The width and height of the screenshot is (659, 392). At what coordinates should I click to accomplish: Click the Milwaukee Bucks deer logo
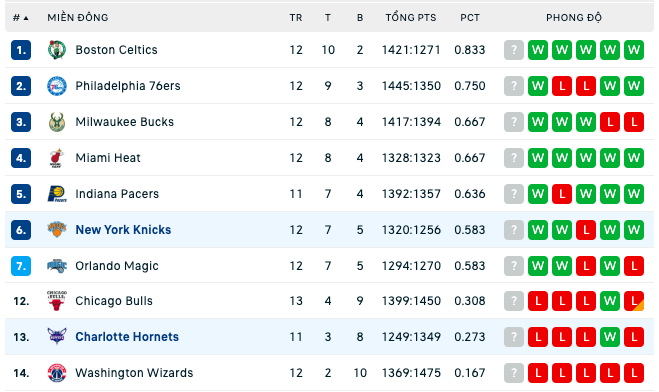[57, 122]
